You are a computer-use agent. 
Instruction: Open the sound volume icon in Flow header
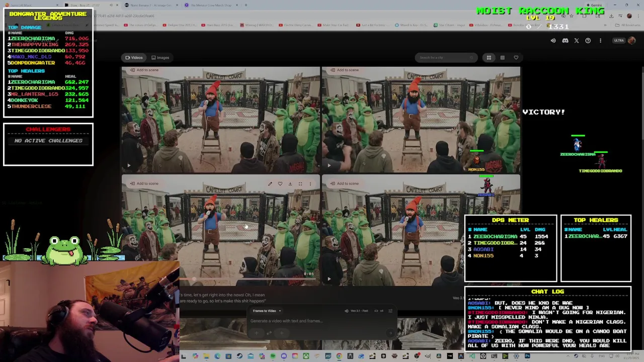click(x=553, y=41)
